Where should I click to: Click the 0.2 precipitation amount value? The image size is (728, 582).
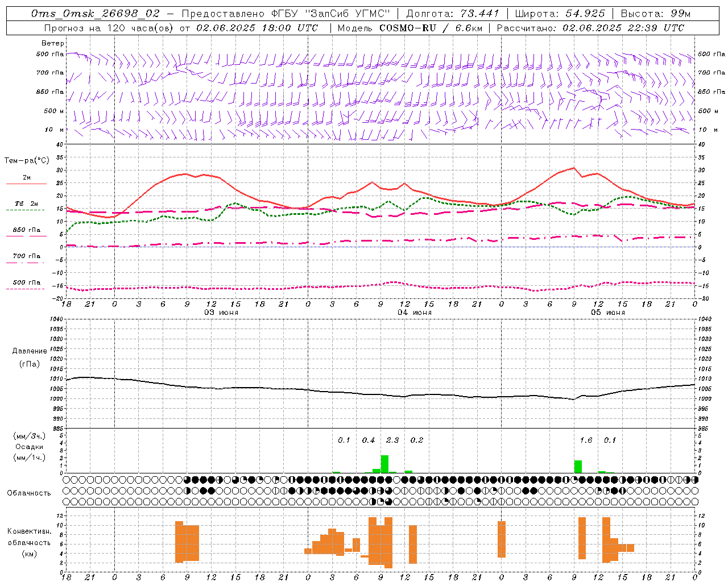417,440
